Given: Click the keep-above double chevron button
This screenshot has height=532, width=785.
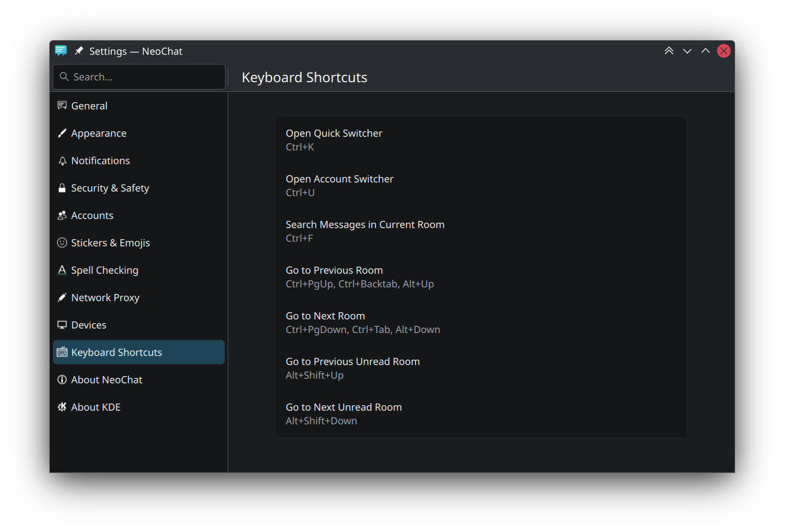Looking at the screenshot, I should click(669, 51).
